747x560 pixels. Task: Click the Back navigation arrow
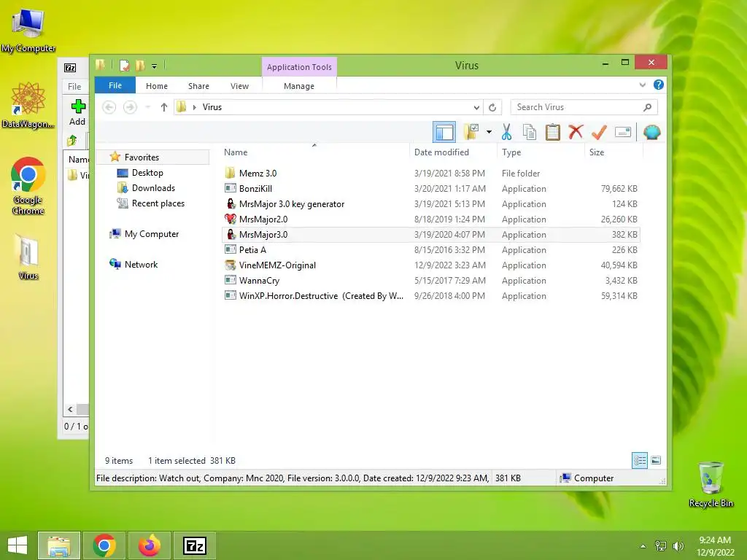pyautogui.click(x=109, y=107)
